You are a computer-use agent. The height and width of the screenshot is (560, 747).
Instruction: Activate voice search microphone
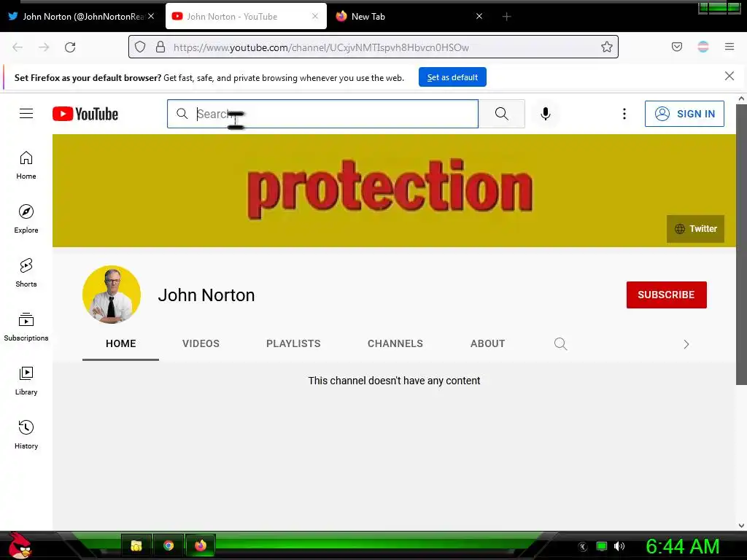tap(546, 113)
